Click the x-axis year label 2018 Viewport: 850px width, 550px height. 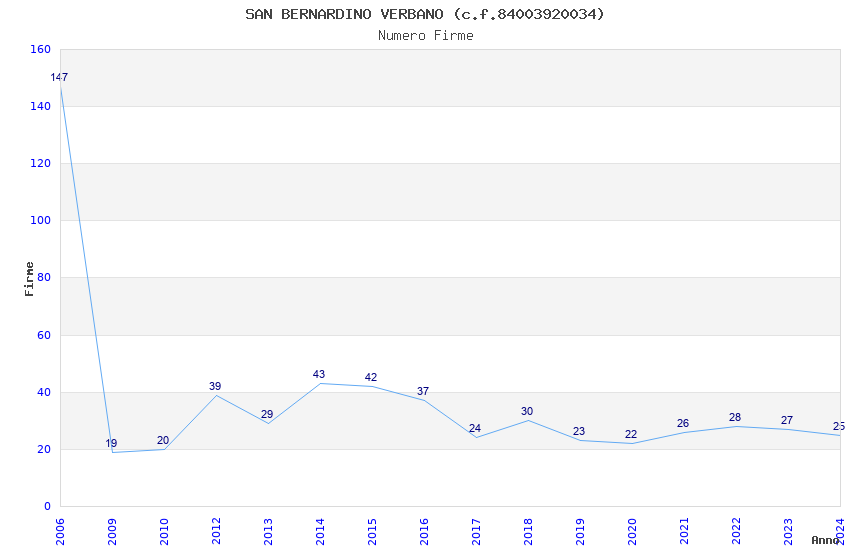pos(529,532)
